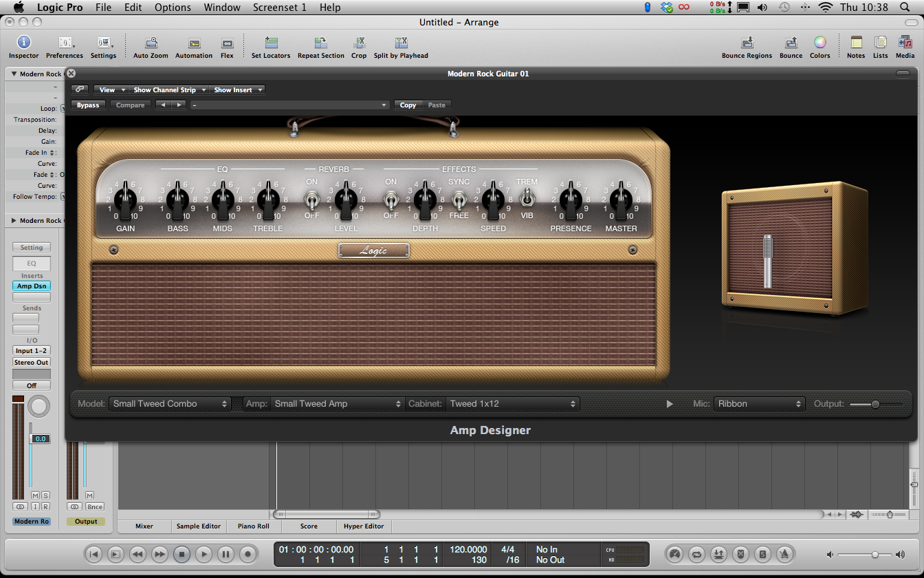Open the Inspector from the toolbar
924x578 pixels.
click(x=23, y=43)
